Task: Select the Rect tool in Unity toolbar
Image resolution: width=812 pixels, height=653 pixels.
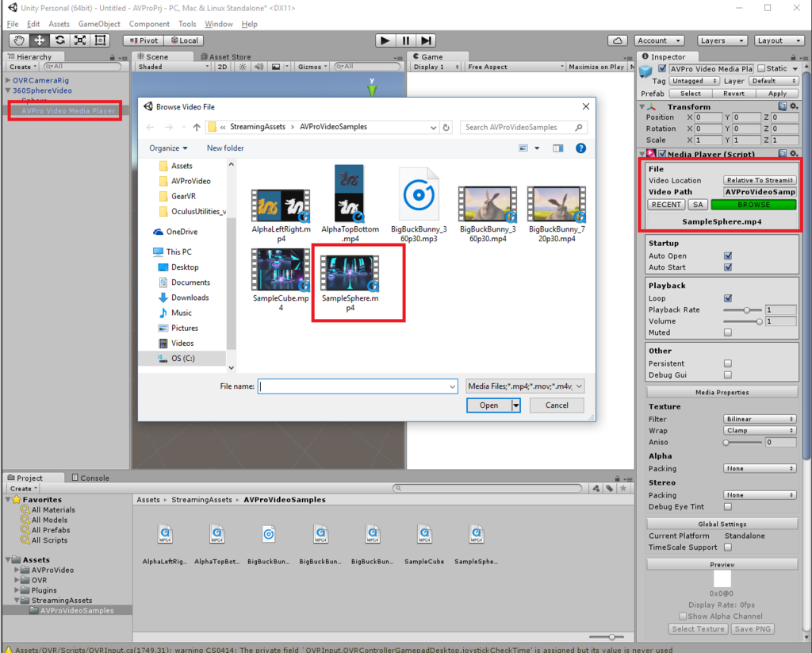Action: click(x=101, y=40)
